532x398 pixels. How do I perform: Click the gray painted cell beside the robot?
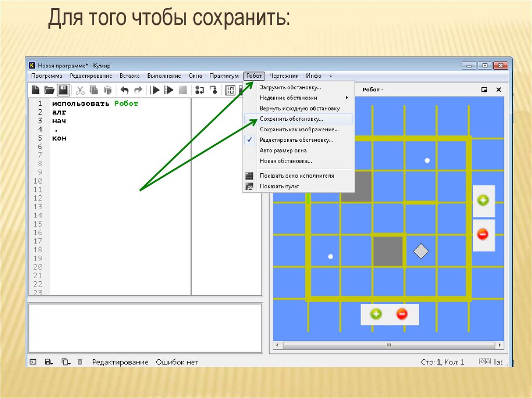click(x=388, y=251)
